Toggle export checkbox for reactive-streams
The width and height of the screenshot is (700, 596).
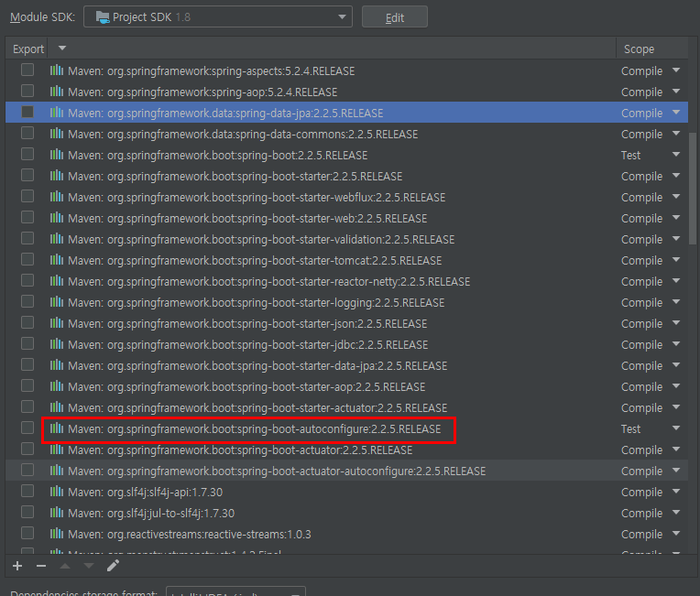pyautogui.click(x=27, y=533)
